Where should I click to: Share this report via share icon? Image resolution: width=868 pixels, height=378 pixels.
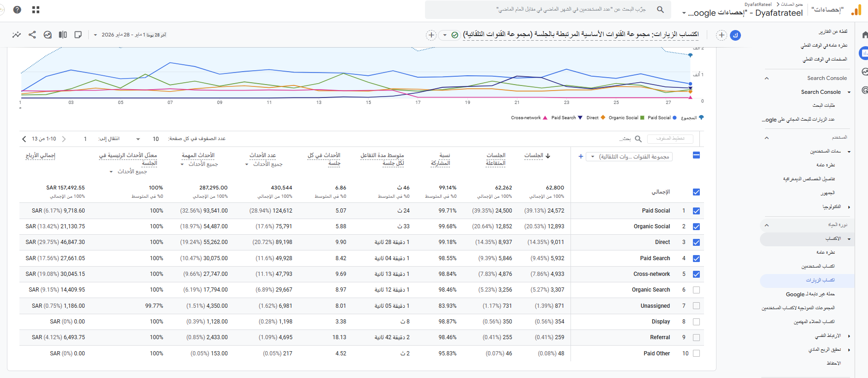[x=32, y=35]
